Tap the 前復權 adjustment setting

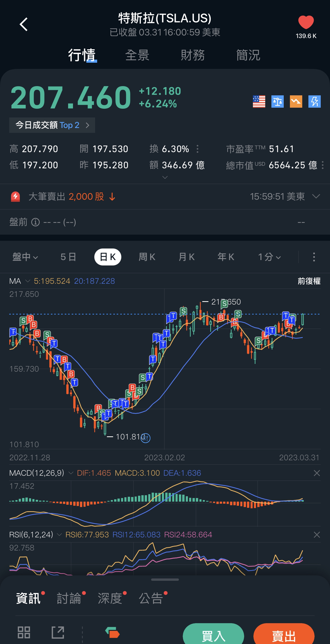click(309, 281)
